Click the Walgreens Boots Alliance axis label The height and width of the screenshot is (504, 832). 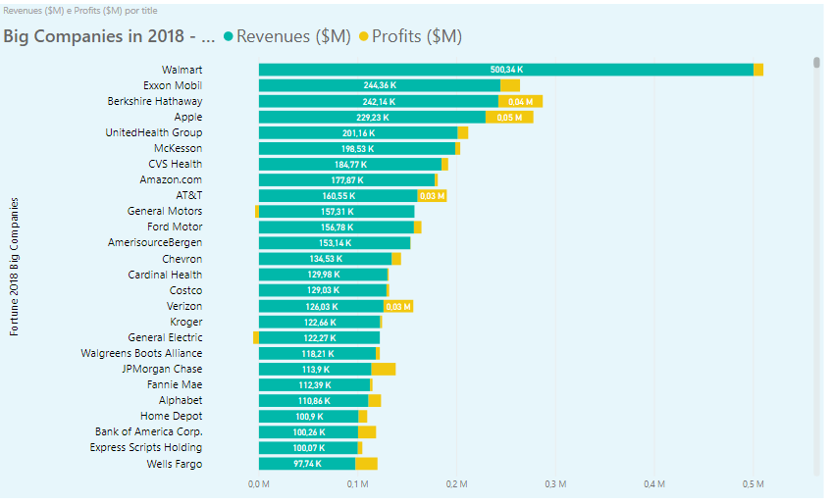(x=141, y=353)
